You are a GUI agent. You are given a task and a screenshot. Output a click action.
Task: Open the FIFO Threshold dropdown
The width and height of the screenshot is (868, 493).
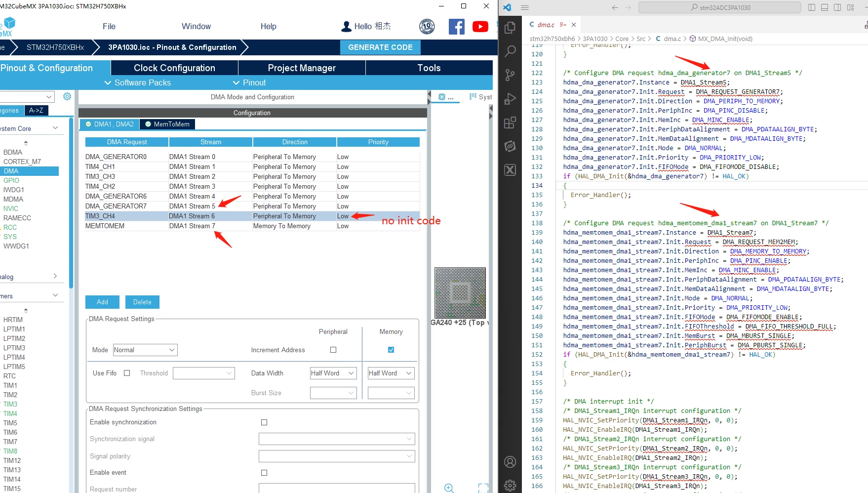point(204,373)
